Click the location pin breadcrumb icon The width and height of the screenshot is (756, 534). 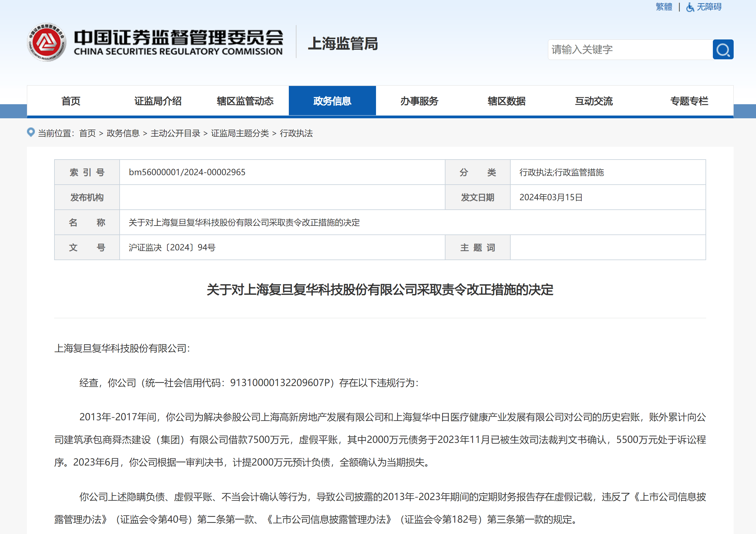[31, 133]
